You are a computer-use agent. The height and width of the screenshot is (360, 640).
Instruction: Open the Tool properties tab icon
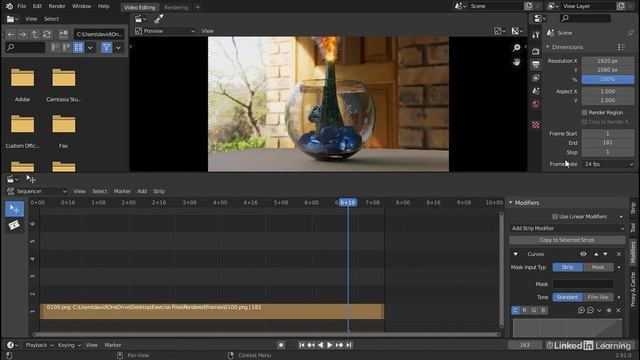[x=536, y=35]
